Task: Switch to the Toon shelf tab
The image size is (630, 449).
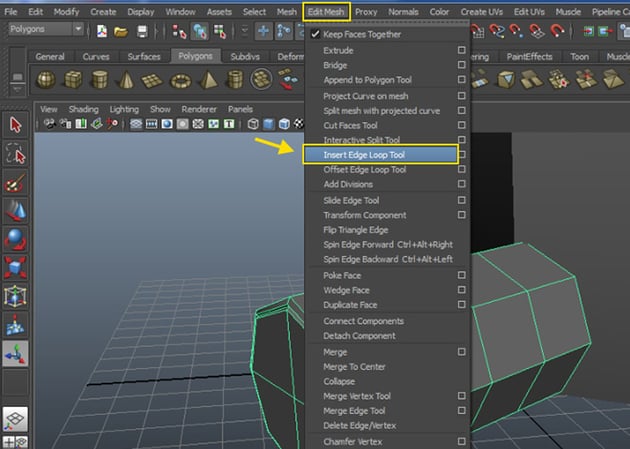Action: (579, 57)
